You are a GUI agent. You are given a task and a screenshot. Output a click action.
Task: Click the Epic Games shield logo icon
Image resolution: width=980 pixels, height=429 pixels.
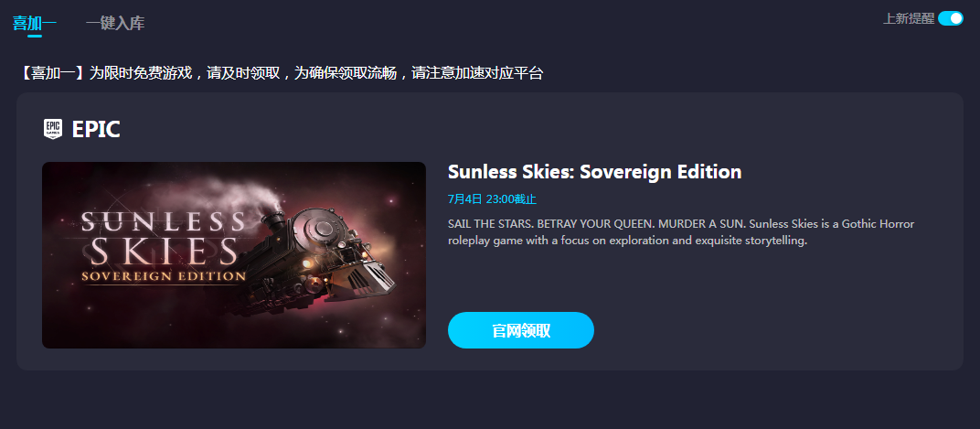pos(53,129)
